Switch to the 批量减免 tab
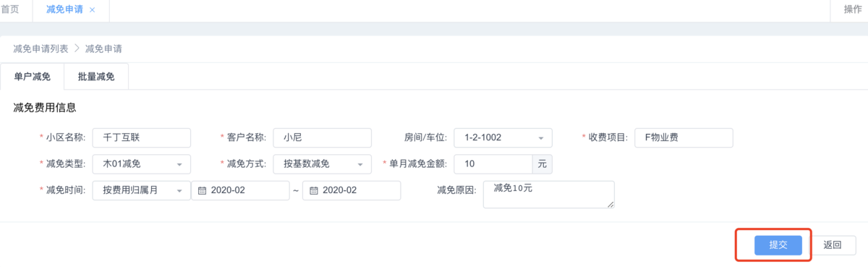Viewport: 868px width, 267px height. 96,77
